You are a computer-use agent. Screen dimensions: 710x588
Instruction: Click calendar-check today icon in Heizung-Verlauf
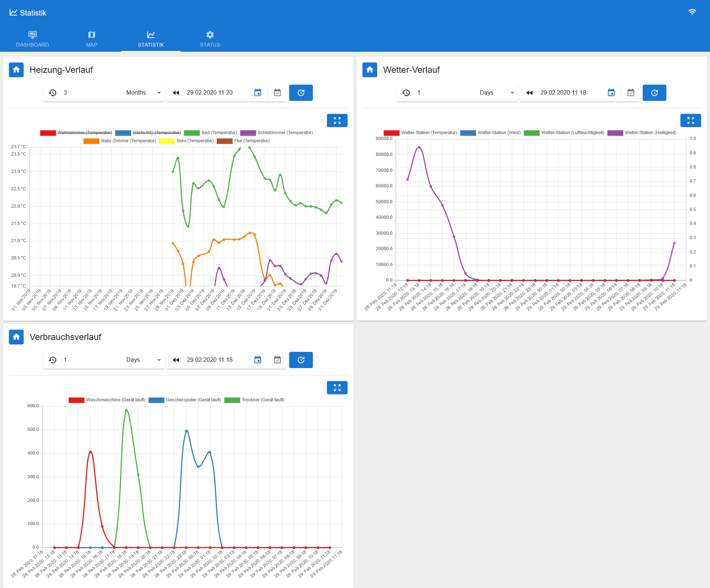[277, 93]
